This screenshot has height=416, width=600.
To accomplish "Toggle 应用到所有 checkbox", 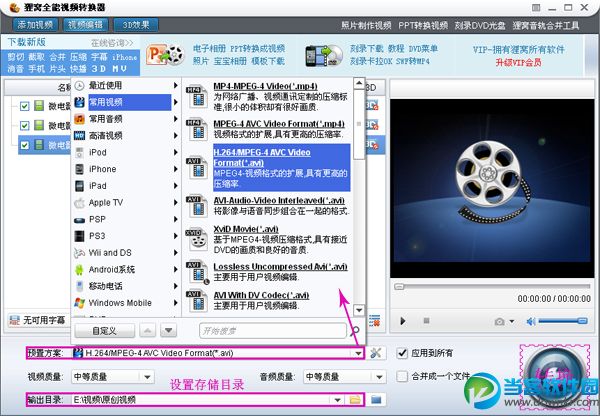I will 402,353.
